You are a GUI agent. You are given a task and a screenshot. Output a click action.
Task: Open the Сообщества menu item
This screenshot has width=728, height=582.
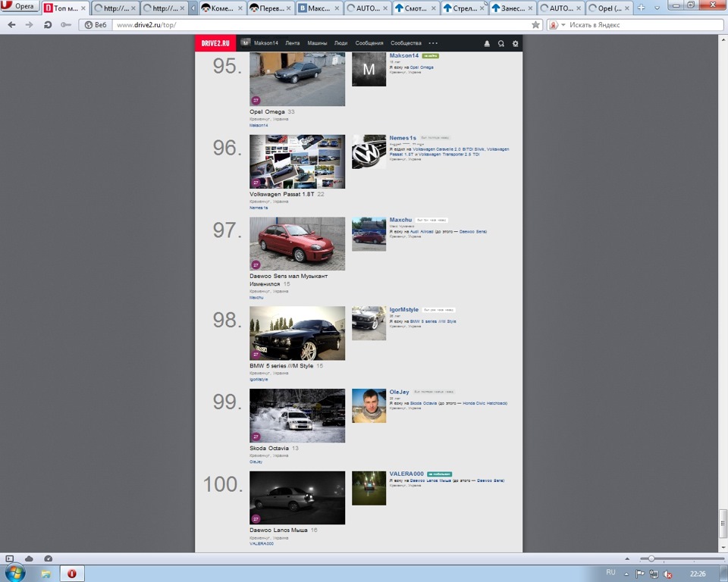coord(406,43)
